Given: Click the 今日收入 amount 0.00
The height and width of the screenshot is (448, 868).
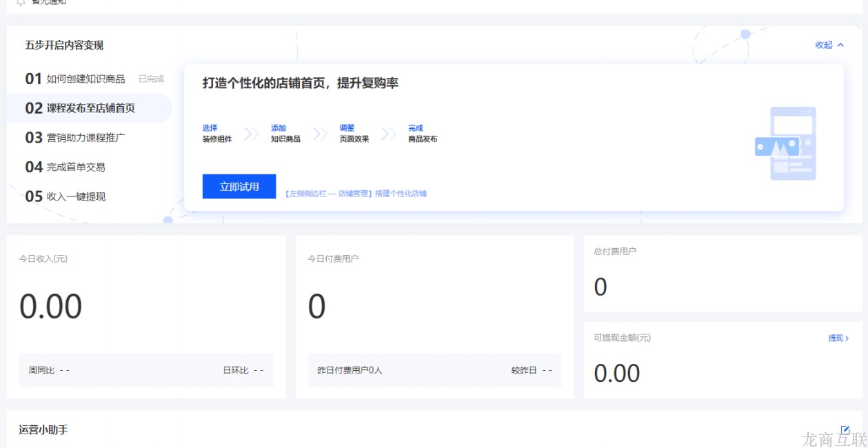Looking at the screenshot, I should tap(50, 306).
